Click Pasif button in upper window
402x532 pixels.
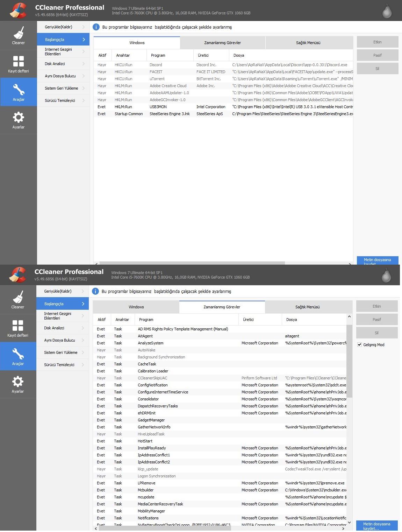pos(378,55)
